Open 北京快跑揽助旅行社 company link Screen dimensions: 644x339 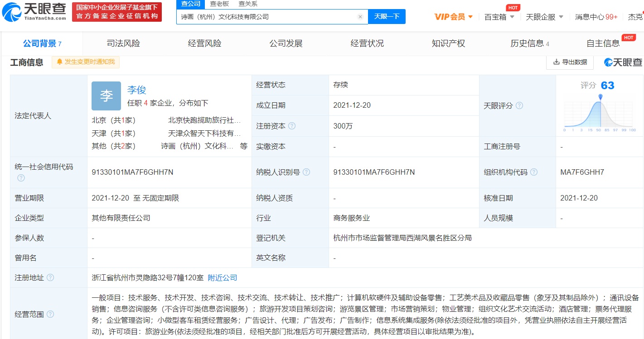click(204, 120)
